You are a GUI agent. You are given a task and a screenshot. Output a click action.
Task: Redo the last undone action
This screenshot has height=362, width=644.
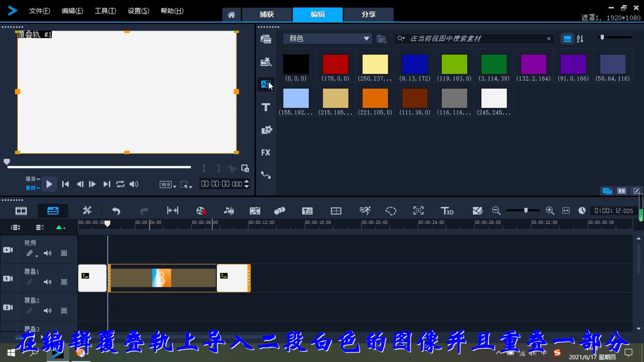pyautogui.click(x=144, y=211)
